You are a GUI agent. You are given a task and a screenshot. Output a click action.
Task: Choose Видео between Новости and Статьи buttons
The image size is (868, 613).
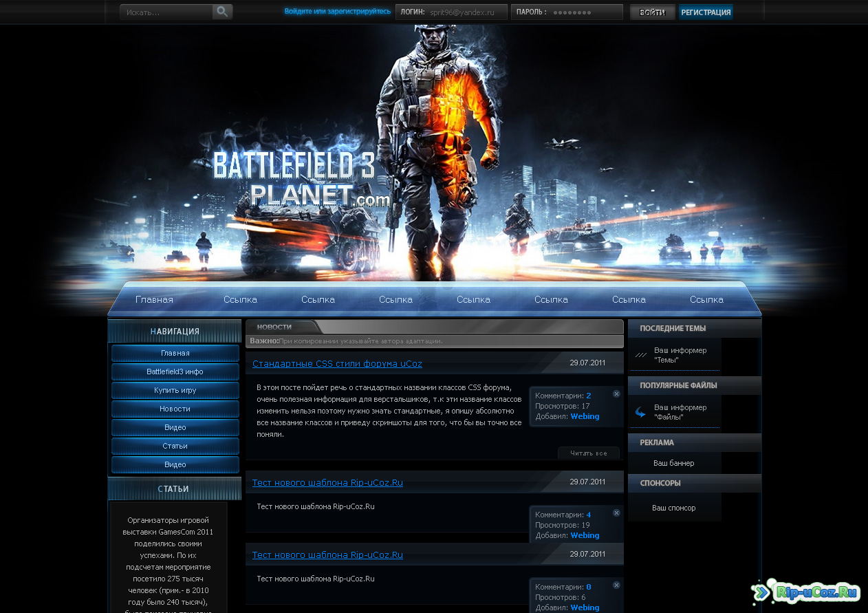pos(175,427)
